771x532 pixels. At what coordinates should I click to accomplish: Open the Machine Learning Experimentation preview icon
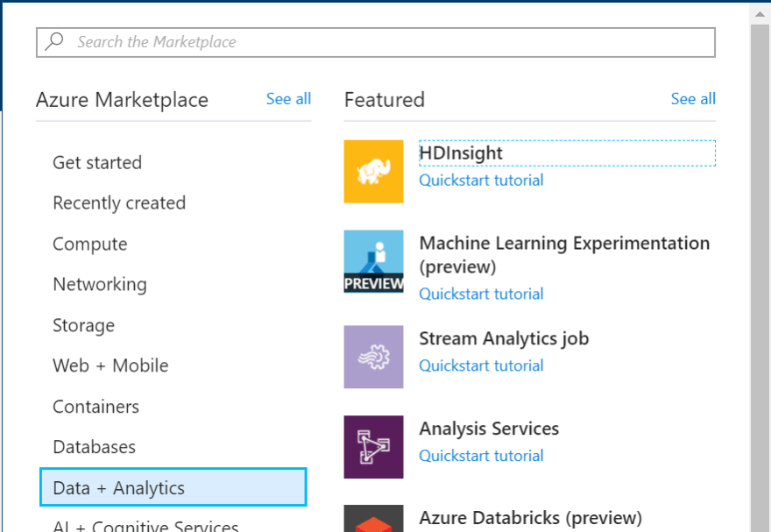(373, 261)
